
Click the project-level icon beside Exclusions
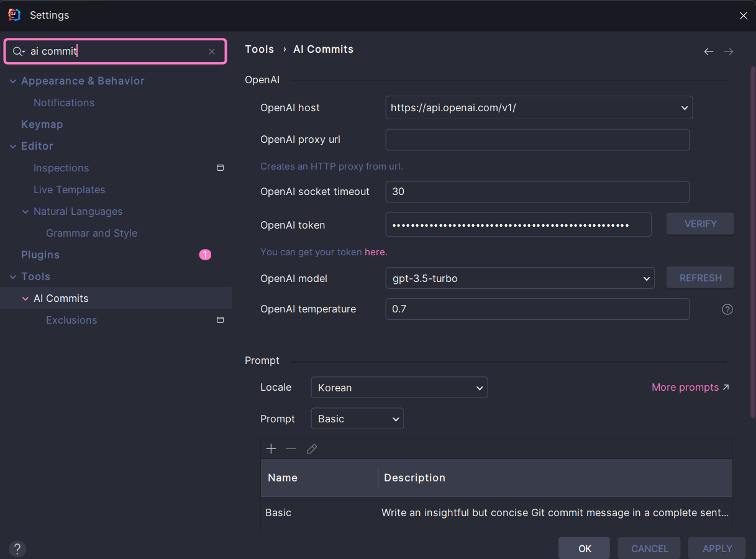click(x=220, y=320)
